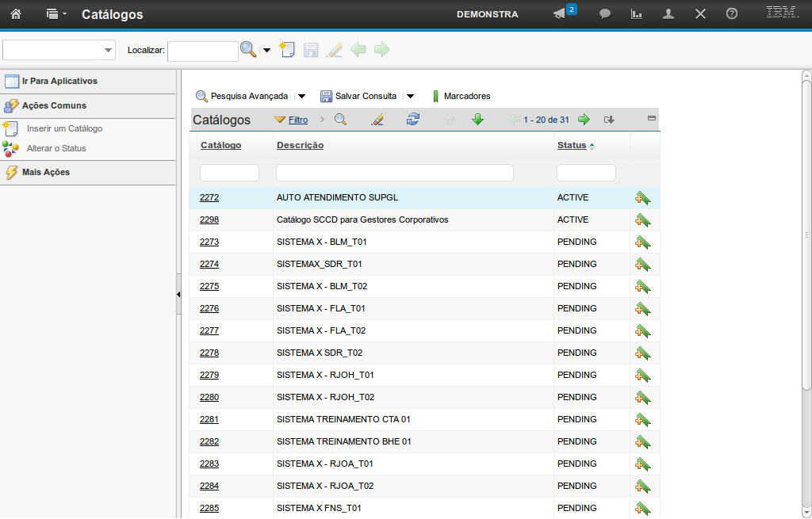
Task: Expand the Mais Ações section
Action: coord(46,172)
